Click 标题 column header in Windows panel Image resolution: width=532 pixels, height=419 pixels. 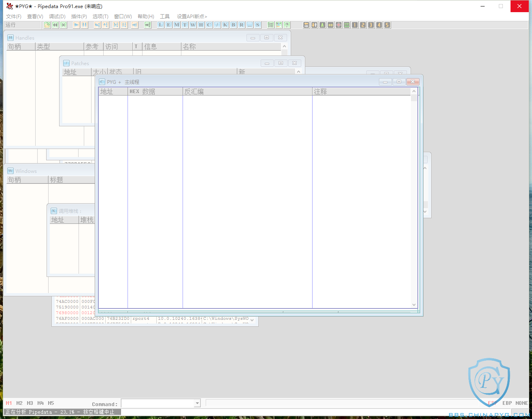coord(71,180)
